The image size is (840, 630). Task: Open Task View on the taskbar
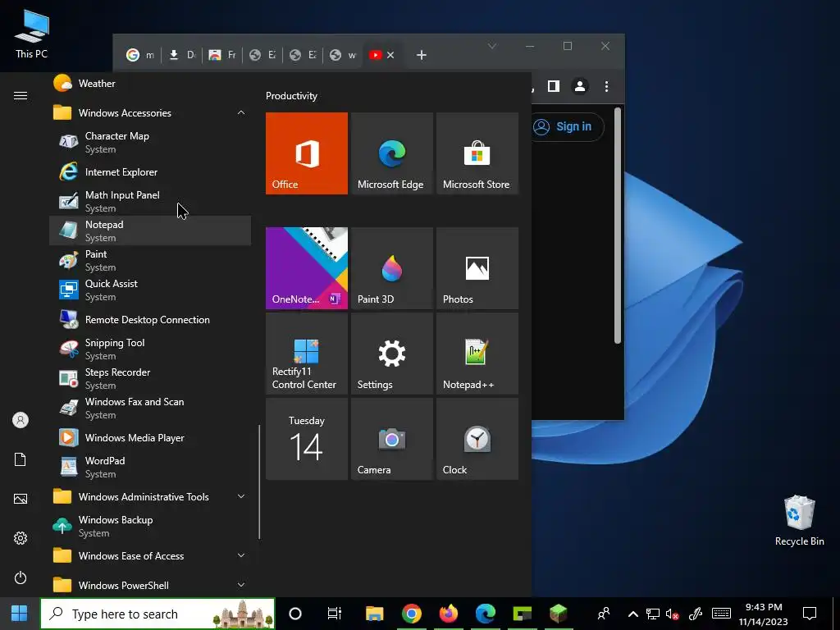(335, 614)
